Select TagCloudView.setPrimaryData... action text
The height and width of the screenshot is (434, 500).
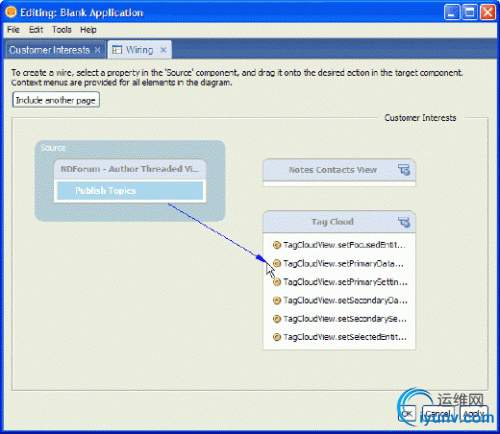pyautogui.click(x=343, y=264)
